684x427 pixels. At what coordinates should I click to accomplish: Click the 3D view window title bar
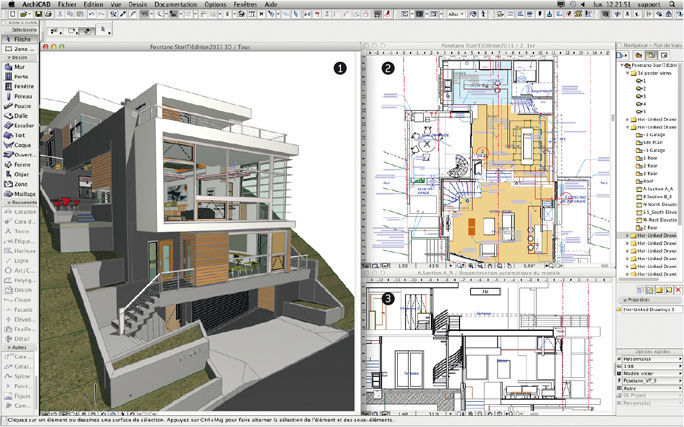tap(200, 47)
